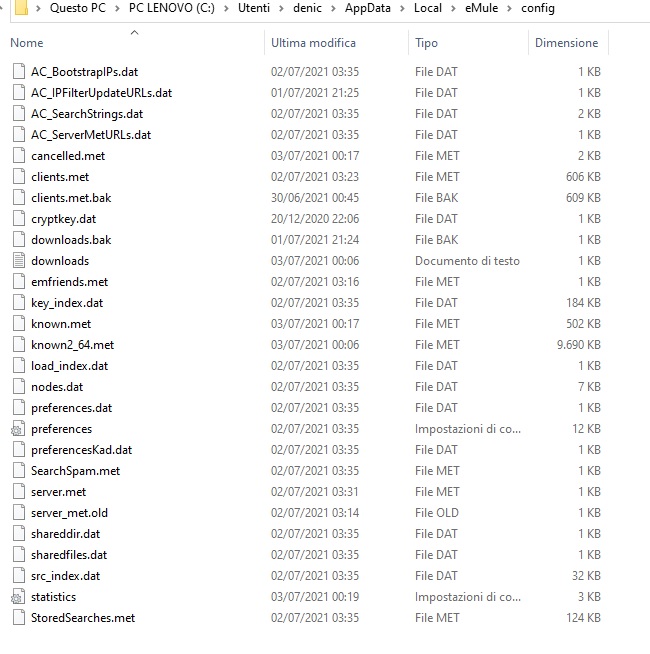The image size is (650, 654).
Task: Click the file icon next to emfriends.met
Action: click(x=19, y=281)
